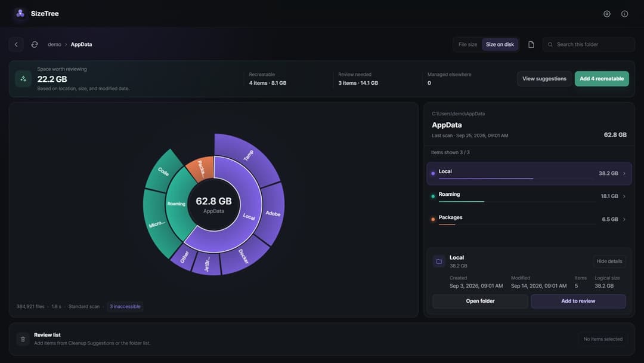Select the JetBr... segment in the chart
This screenshot has width=644, height=363.
(x=208, y=263)
